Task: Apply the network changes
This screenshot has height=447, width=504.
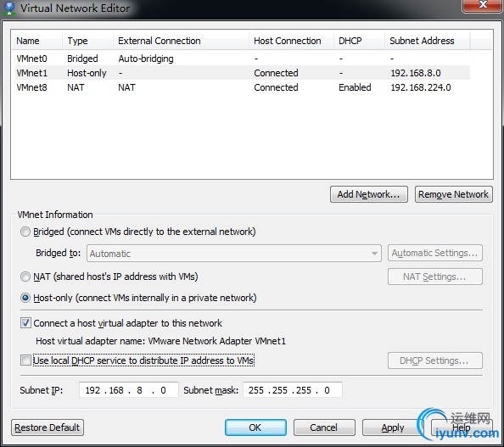Action: point(393,427)
